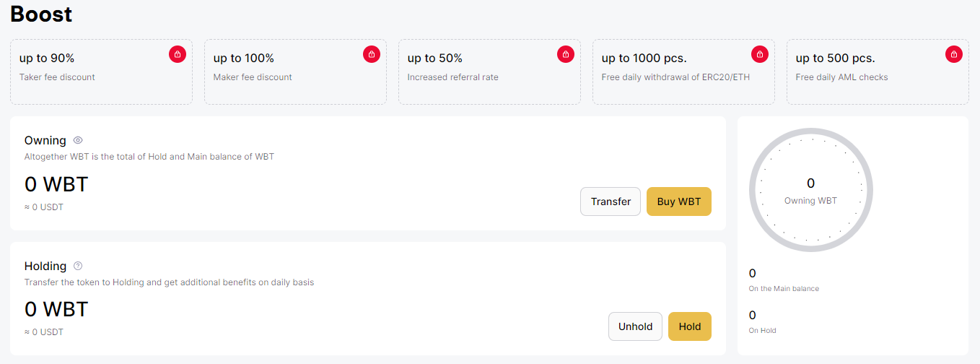The image size is (980, 364).
Task: Click the yellow Hold button
Action: point(690,326)
